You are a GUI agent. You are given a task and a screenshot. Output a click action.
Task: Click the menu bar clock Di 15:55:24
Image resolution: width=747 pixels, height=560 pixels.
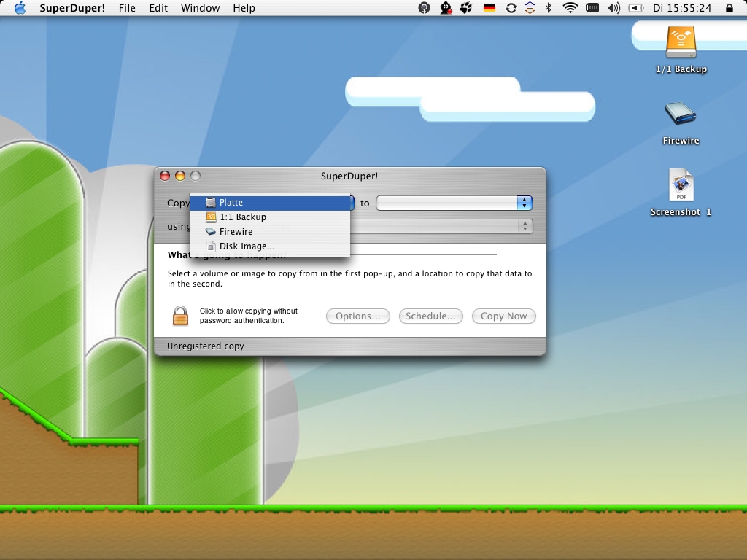coord(682,7)
